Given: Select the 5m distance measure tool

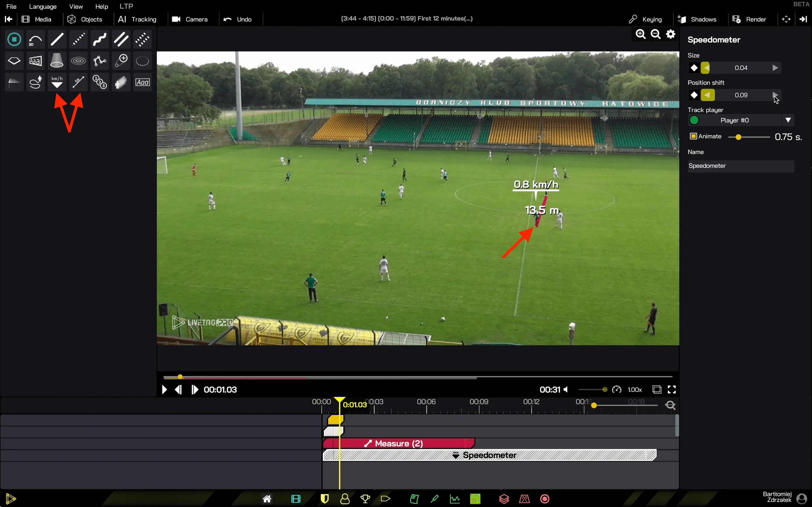Looking at the screenshot, I should click(78, 82).
